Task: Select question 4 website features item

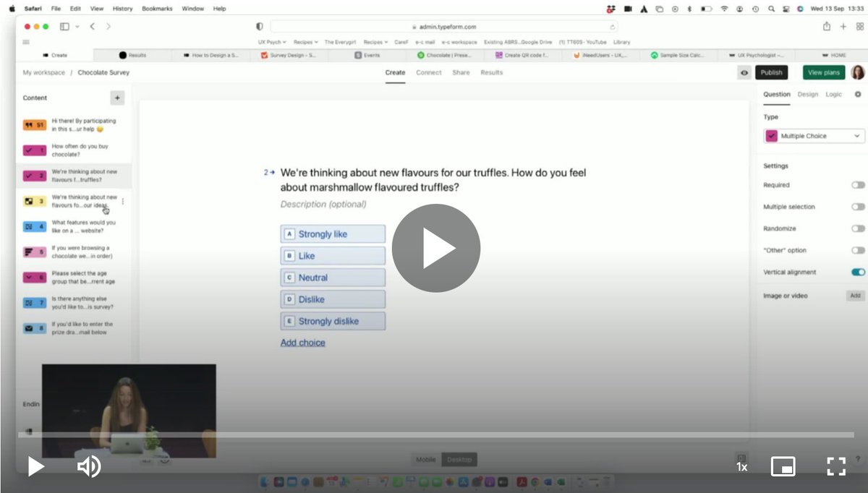Action: tap(74, 226)
